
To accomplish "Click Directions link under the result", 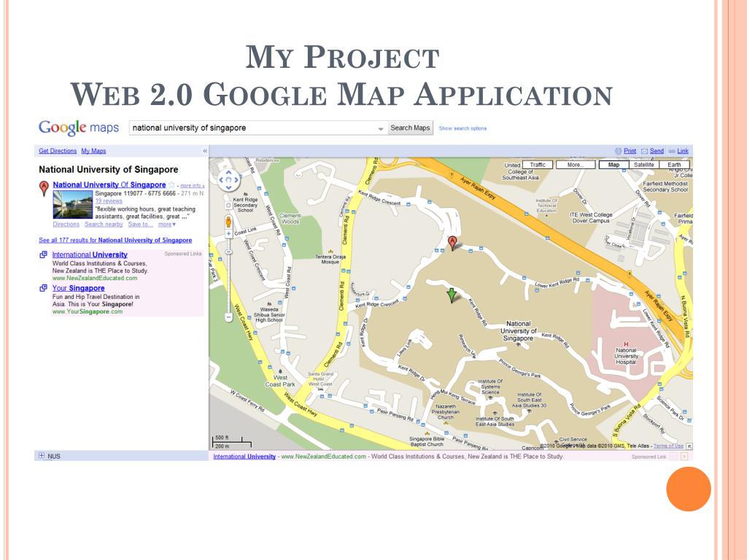I will (x=66, y=225).
